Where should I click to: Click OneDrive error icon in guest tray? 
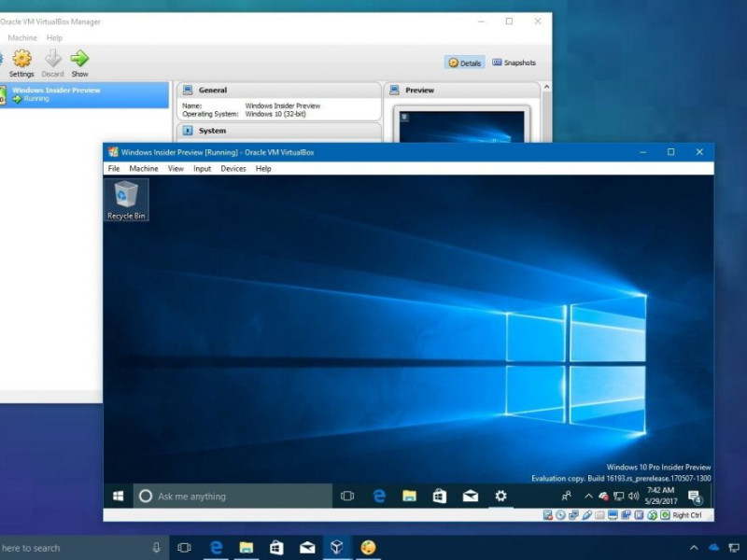point(603,497)
